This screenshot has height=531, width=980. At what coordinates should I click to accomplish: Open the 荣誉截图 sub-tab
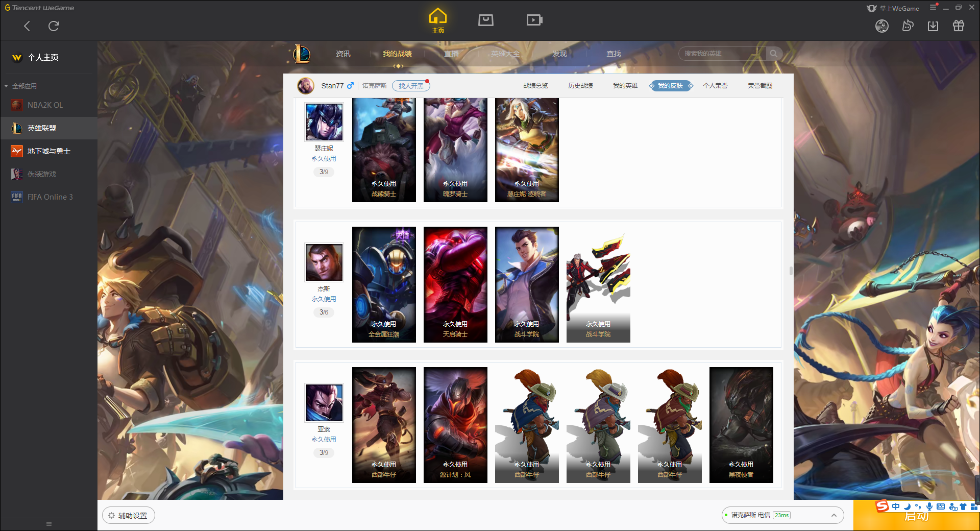tap(760, 86)
